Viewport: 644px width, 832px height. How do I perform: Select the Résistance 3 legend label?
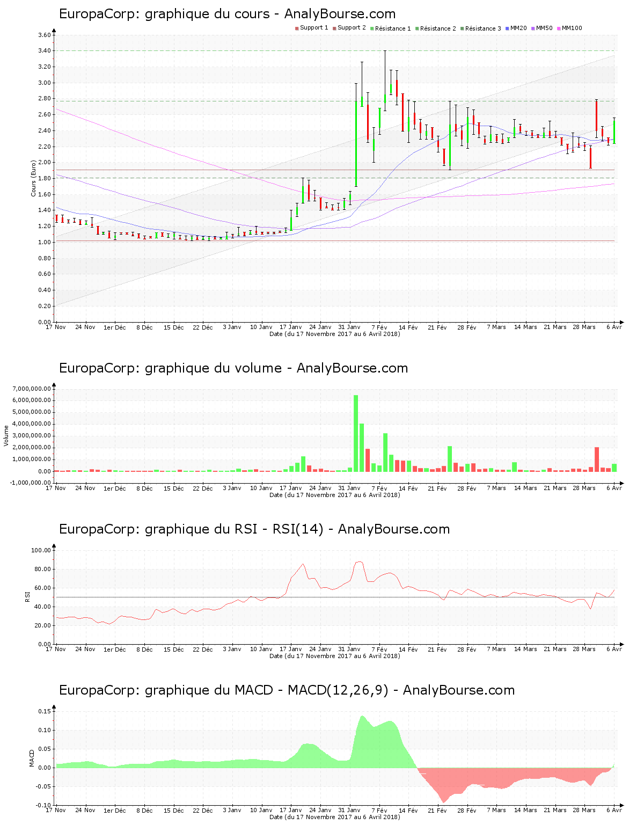[x=483, y=28]
